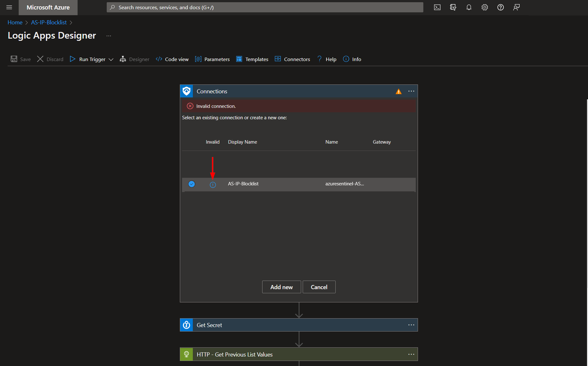Open Templates from the toolbar

click(x=252, y=59)
